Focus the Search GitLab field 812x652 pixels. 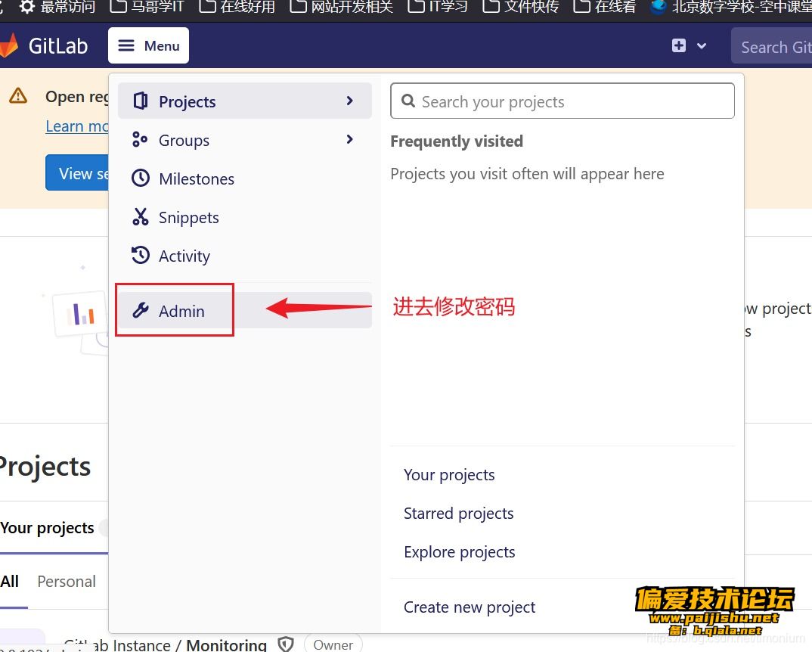pyautogui.click(x=772, y=47)
